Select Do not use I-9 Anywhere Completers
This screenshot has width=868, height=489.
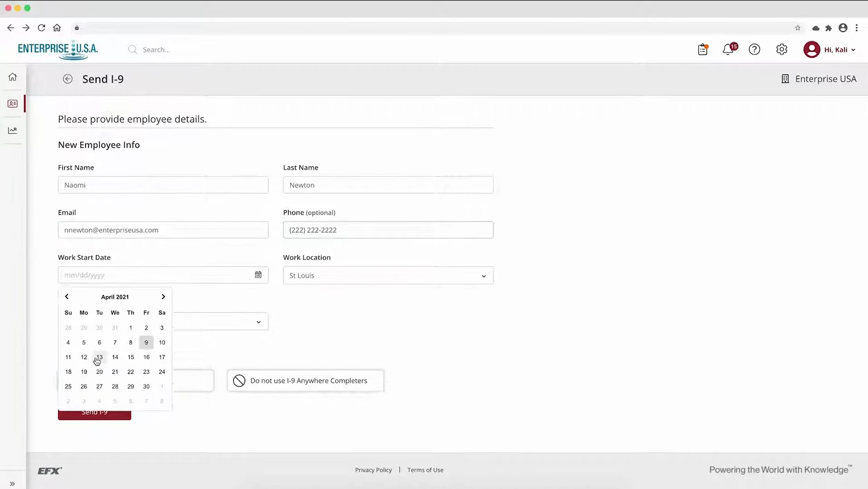click(x=305, y=380)
